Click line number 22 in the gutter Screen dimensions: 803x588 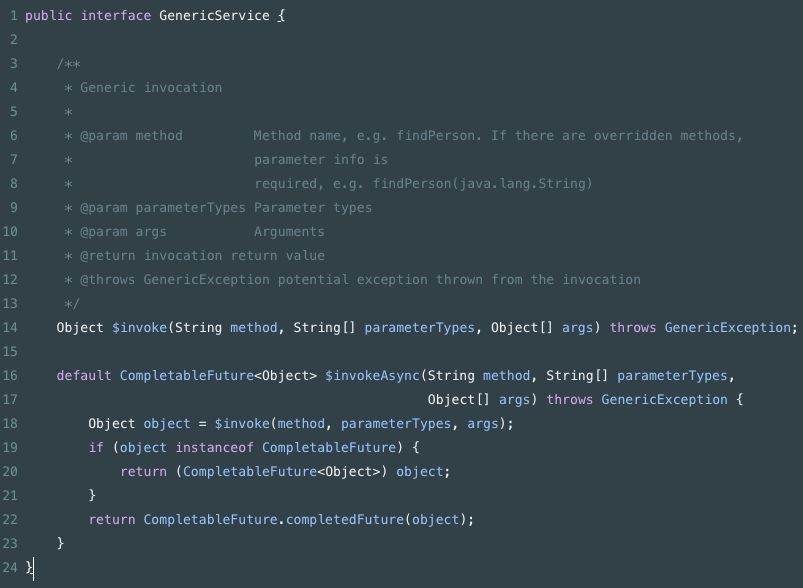(10, 520)
